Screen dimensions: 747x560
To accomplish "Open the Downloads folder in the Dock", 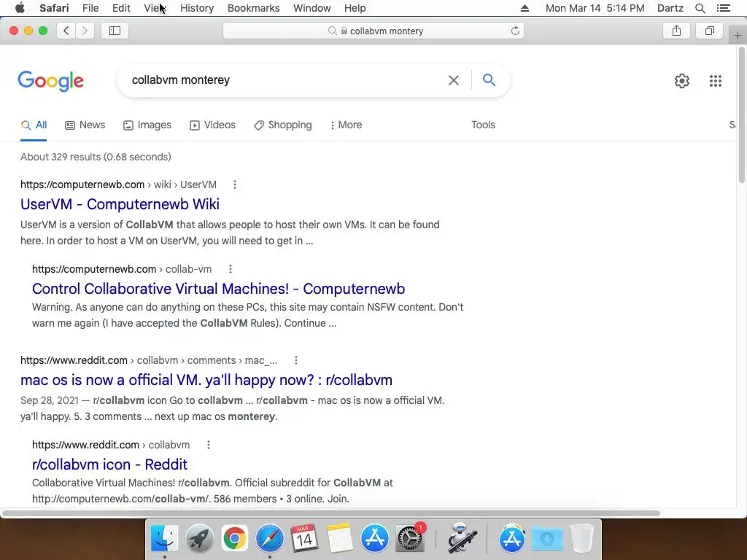I will tap(547, 539).
